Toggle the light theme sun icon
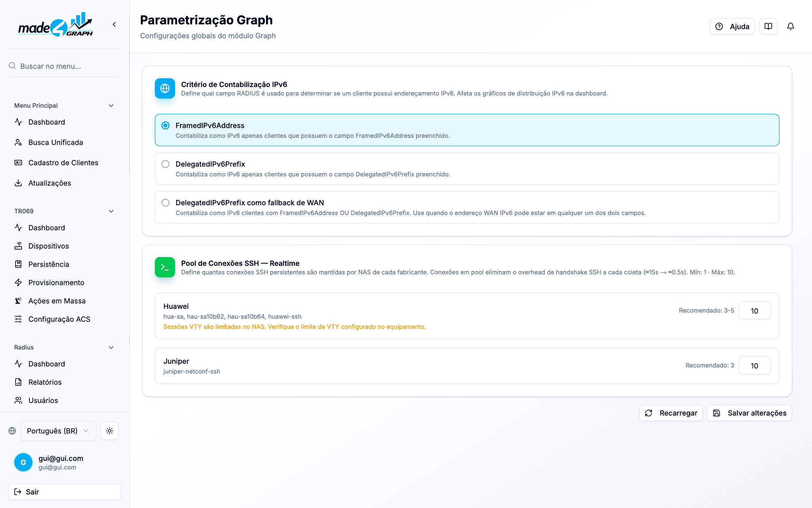Screen dimensions: 812x508 109,431
